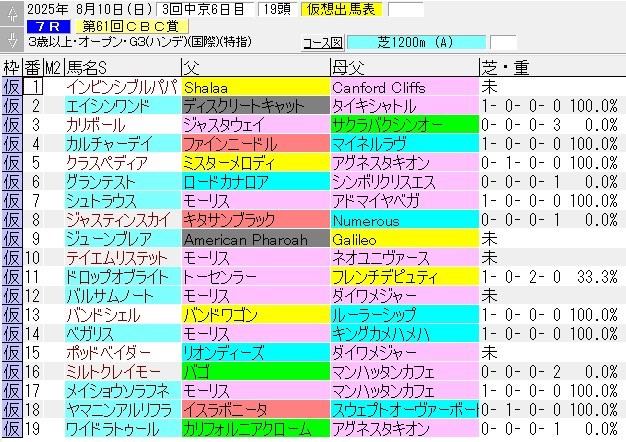Image resolution: width=626 pixels, height=442 pixels.
Task: Click damsire cell サクラバクシンオー
Action: coord(404,125)
